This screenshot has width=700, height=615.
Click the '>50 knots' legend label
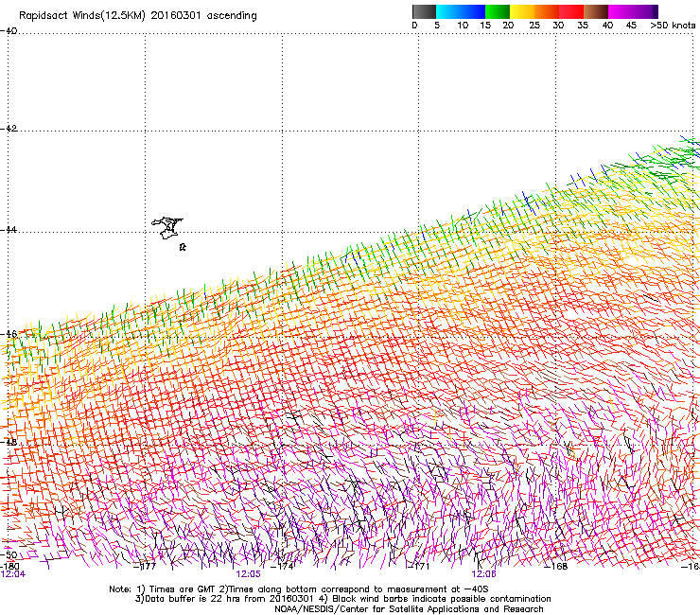click(673, 26)
